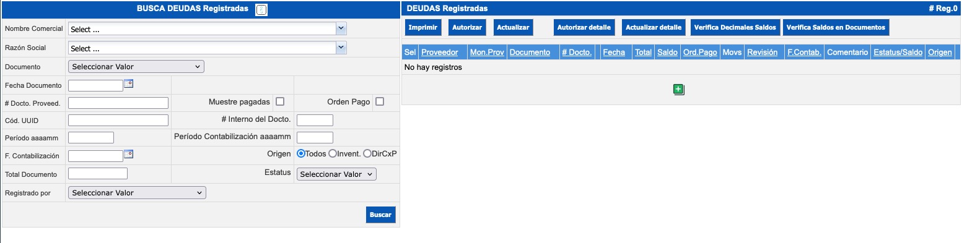Screen dimensions: 980x243
Task: Tick the Orden Pago checkbox
Action: tap(380, 101)
